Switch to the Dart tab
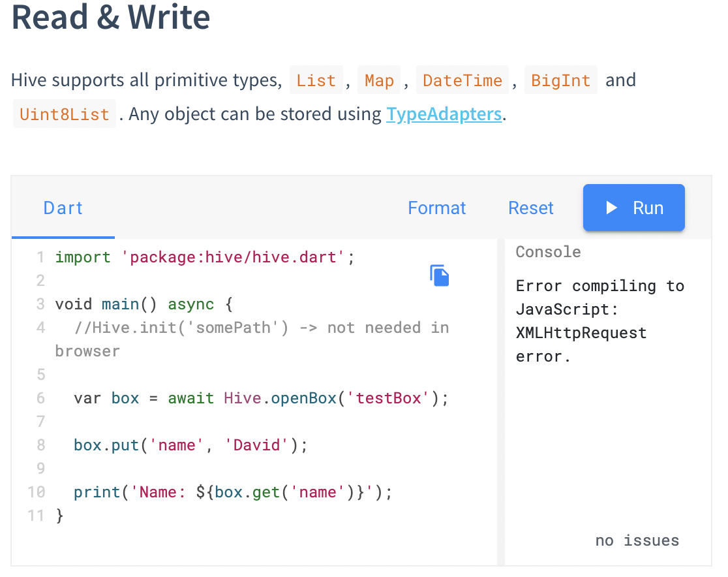The height and width of the screenshot is (577, 728). click(x=63, y=208)
